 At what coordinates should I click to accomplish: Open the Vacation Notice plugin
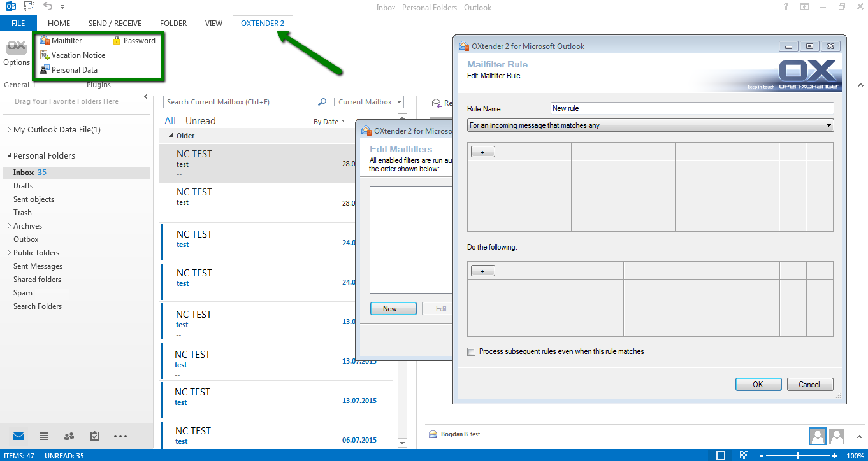tap(72, 55)
